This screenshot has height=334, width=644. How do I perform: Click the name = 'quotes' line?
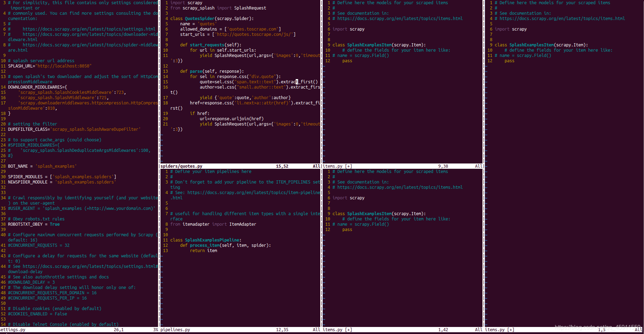[x=198, y=24]
